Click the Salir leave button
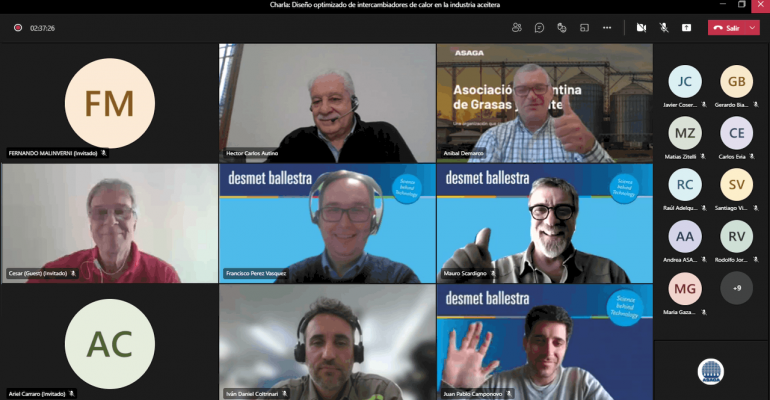770x400 pixels. coord(727,28)
